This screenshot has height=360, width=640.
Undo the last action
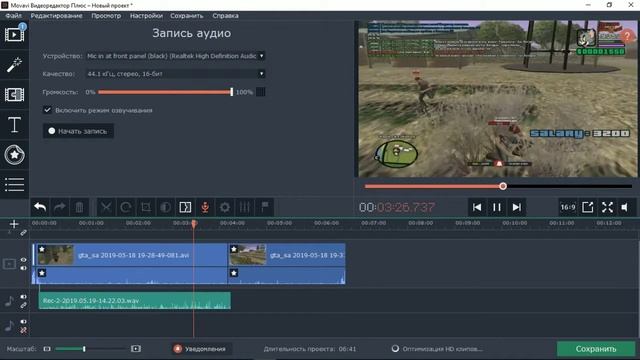tap(40, 207)
